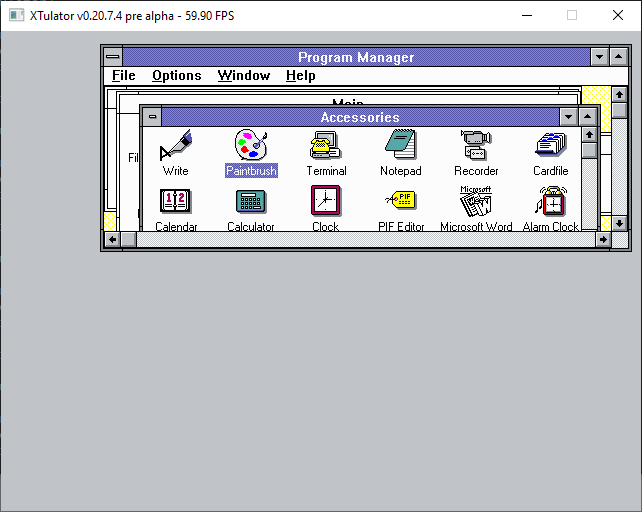Close the XTulator emulator window
Viewport: 642px width, 512px height.
[618, 16]
